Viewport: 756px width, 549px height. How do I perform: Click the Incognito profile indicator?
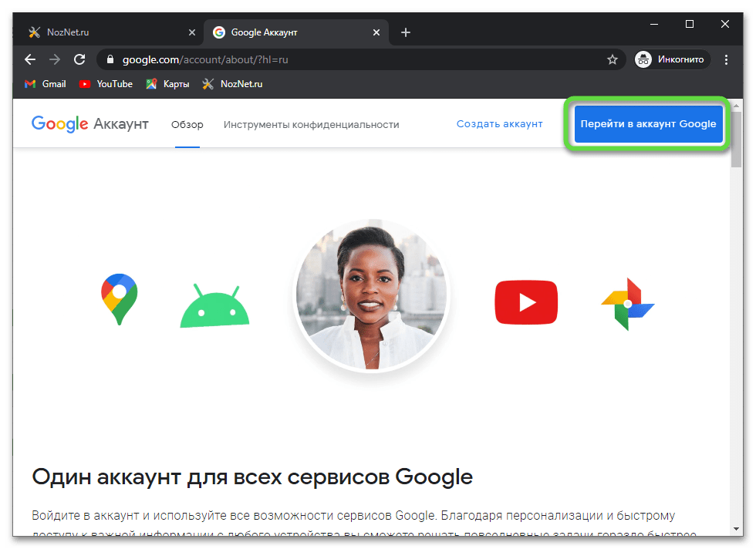[x=670, y=59]
